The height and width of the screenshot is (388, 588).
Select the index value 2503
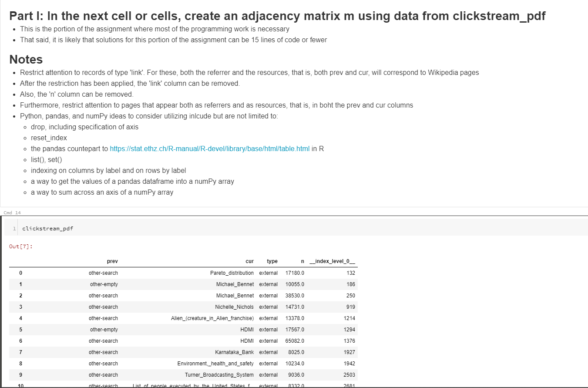coord(349,375)
